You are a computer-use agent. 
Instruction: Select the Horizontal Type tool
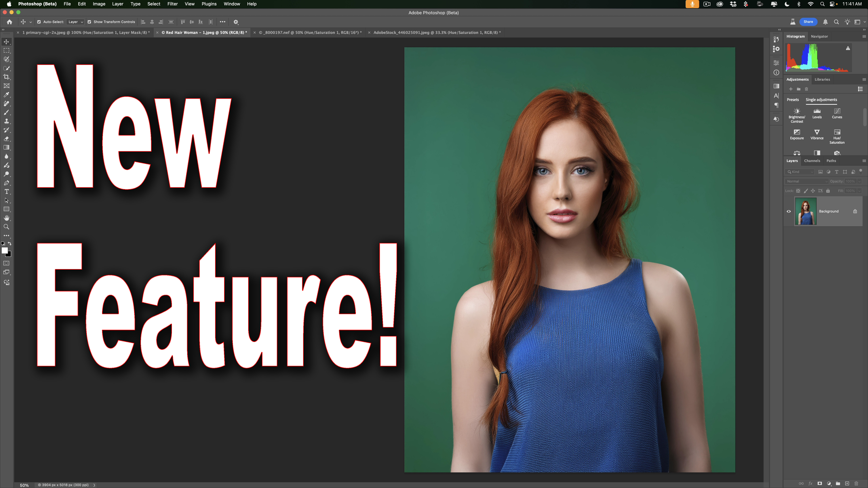coord(6,192)
